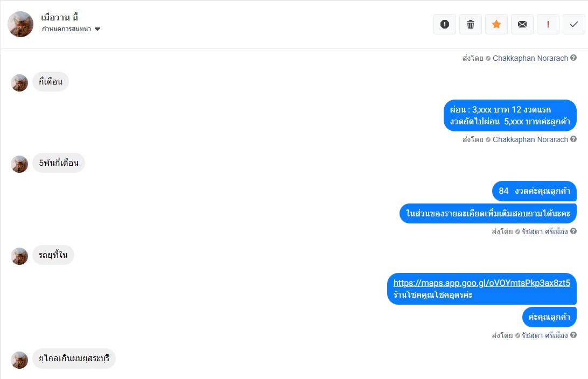Click รัชสุดา ศรีเมือง below the map link reply
Screen dimensions: 588x379
click(544, 335)
